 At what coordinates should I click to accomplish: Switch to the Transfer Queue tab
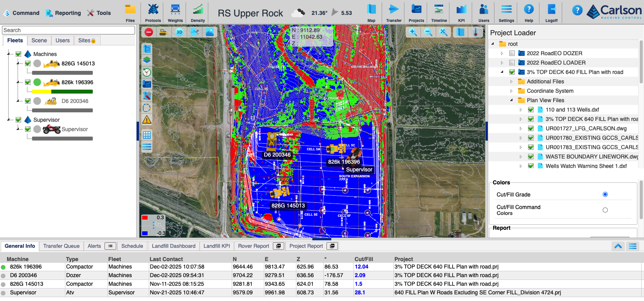61,246
